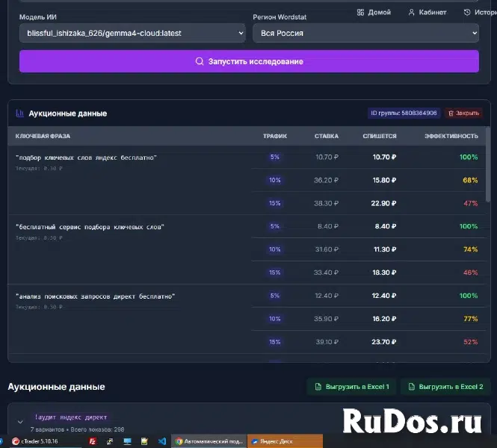This screenshot has height=448, width=497.
Task: Click the История clock icon
Action: [467, 13]
